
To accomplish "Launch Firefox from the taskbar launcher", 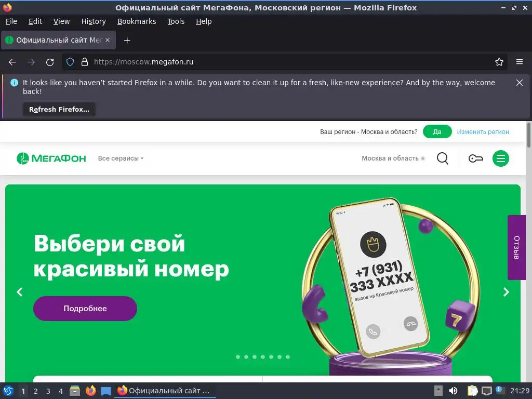I will [x=90, y=391].
